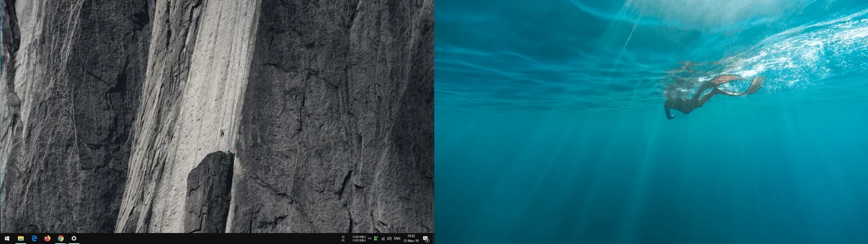Launch Microsoft Edge from the taskbar
Screen dimensions: 868x244
(x=34, y=238)
